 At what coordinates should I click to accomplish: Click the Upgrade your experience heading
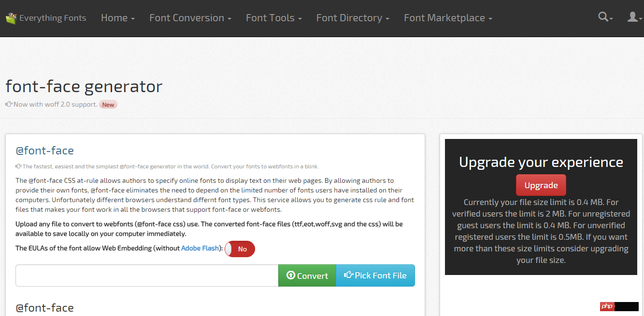(541, 162)
